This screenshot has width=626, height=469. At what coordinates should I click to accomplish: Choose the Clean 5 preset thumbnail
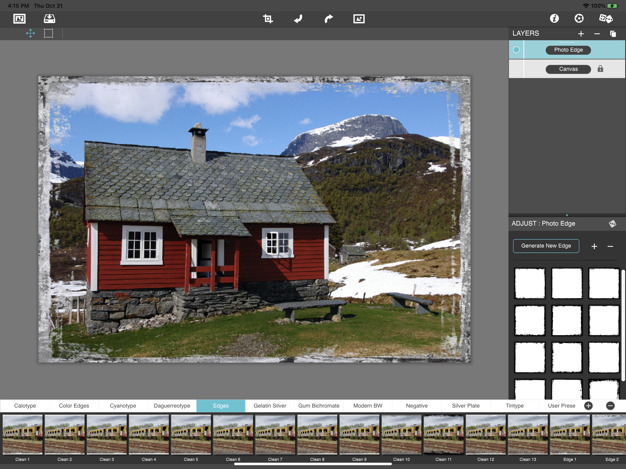[190, 436]
